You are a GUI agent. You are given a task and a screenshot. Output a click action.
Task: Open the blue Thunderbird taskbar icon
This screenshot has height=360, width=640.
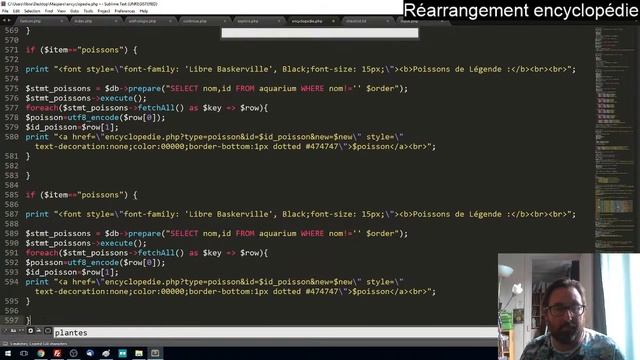pos(90,353)
